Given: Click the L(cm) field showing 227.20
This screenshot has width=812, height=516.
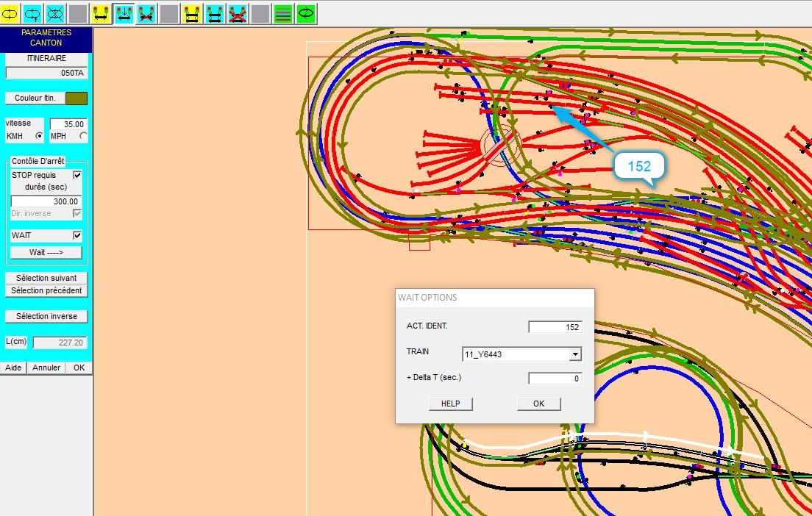Looking at the screenshot, I should [60, 343].
